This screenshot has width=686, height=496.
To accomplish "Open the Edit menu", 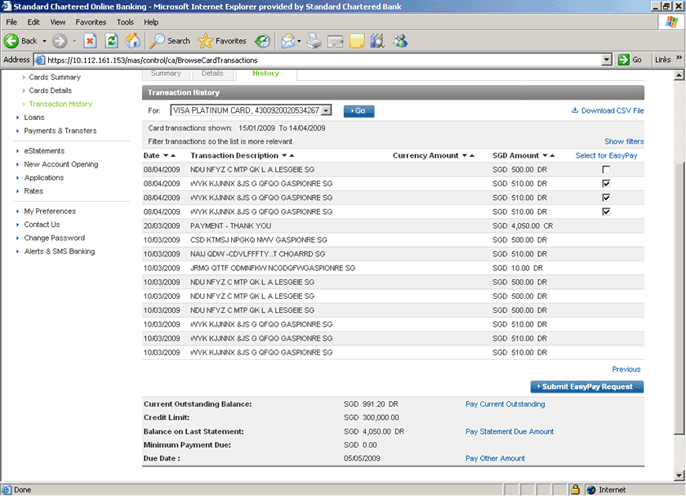I will tap(33, 22).
